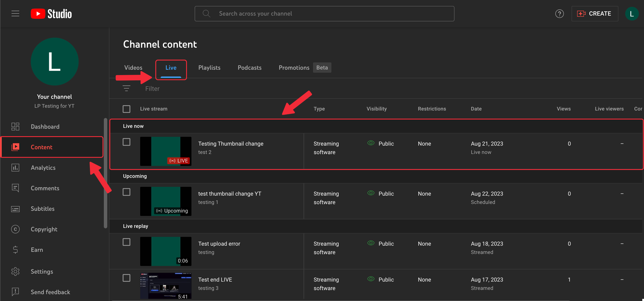Switch to the Videos tab
Viewport: 644px width, 301px height.
(x=133, y=68)
